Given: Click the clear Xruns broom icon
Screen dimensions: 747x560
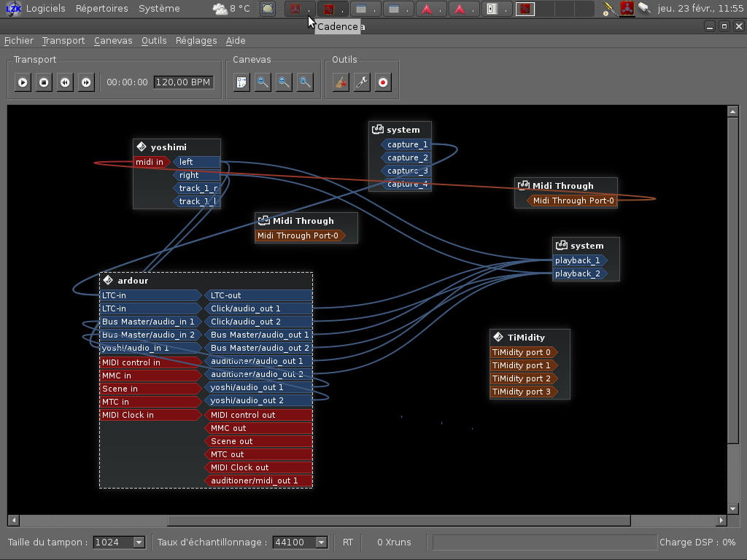Looking at the screenshot, I should pos(341,82).
